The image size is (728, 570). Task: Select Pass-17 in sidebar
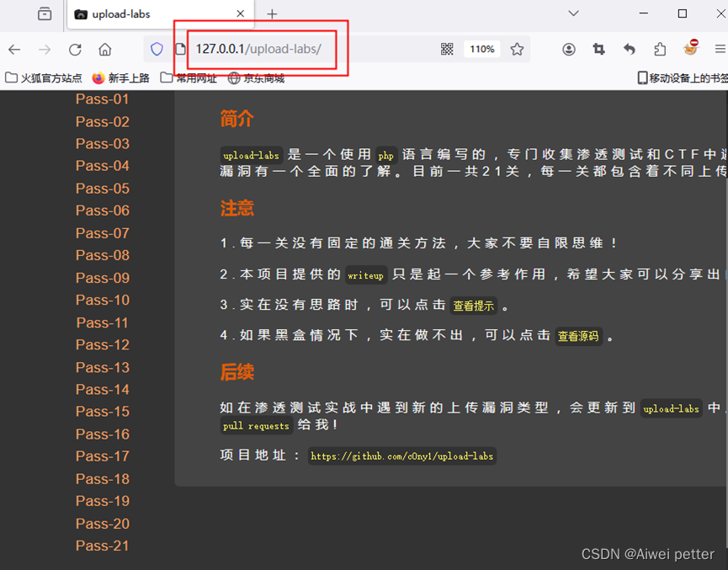pos(102,456)
